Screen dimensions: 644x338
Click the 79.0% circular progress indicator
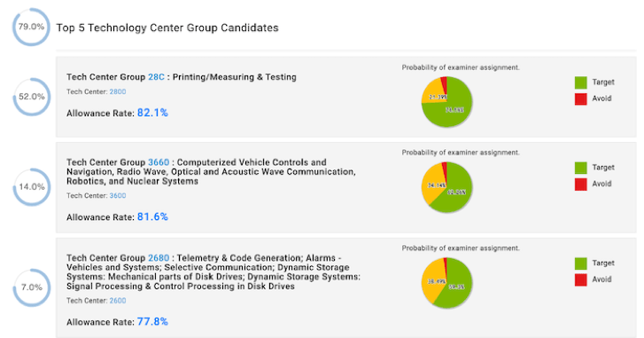(x=31, y=27)
